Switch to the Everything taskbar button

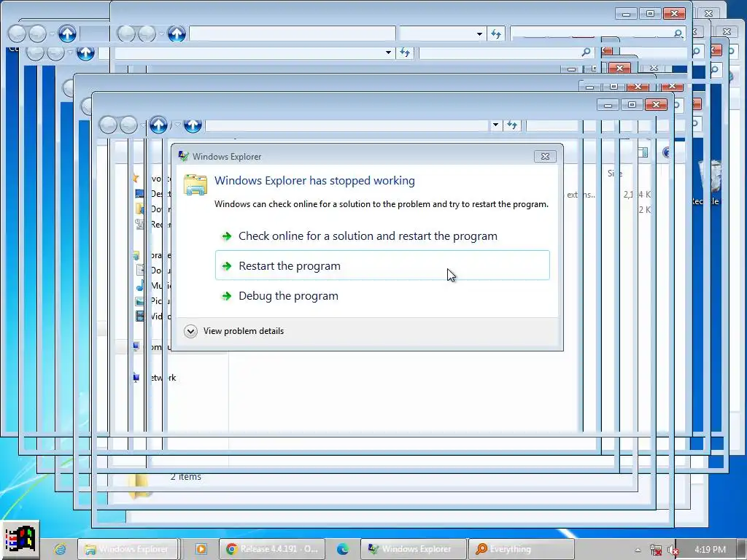point(522,549)
